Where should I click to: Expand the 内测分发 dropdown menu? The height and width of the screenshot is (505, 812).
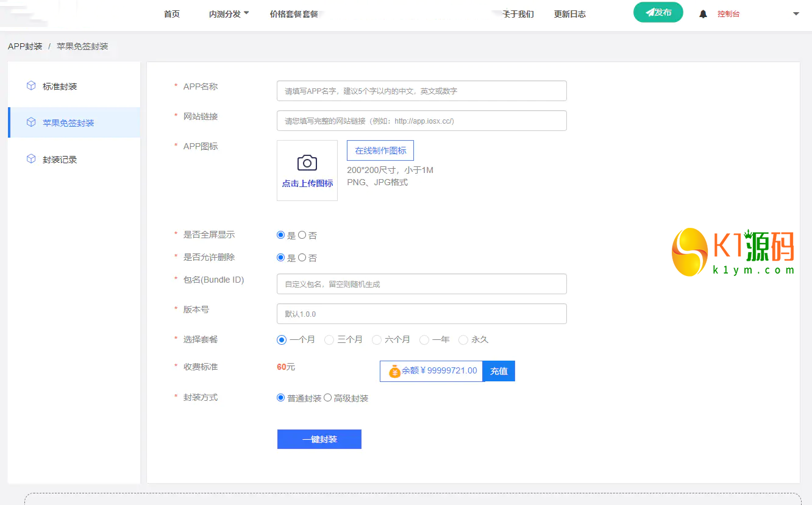(x=229, y=14)
